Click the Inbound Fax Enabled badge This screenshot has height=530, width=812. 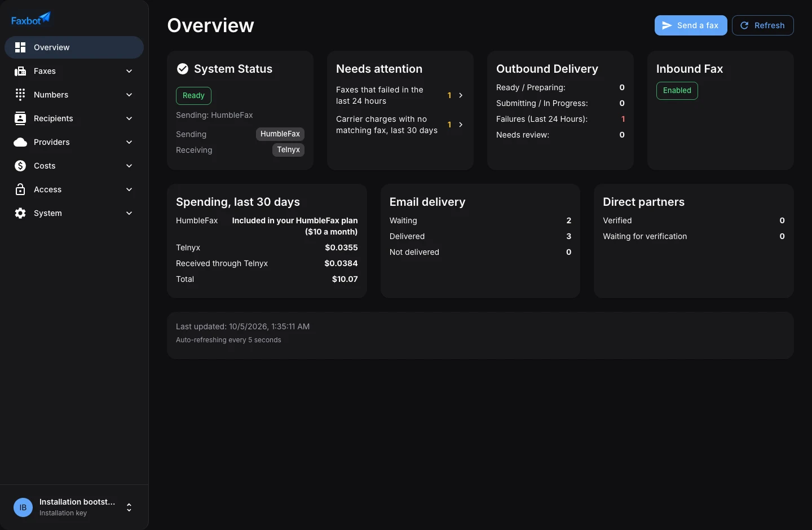(x=677, y=91)
